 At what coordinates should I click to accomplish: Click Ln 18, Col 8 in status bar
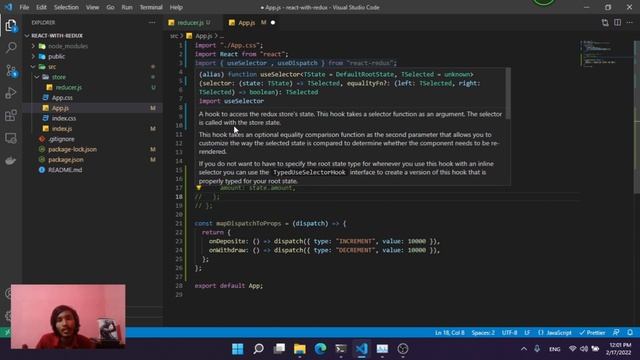click(x=449, y=333)
